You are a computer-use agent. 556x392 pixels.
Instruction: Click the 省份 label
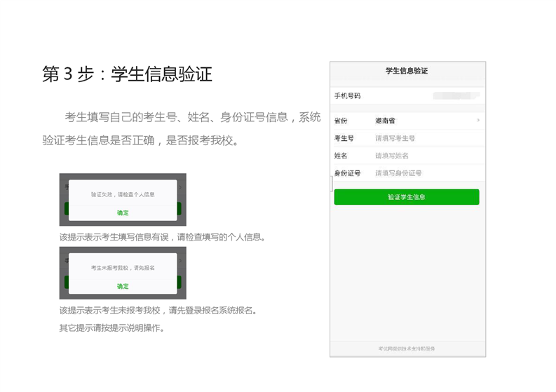click(x=341, y=121)
